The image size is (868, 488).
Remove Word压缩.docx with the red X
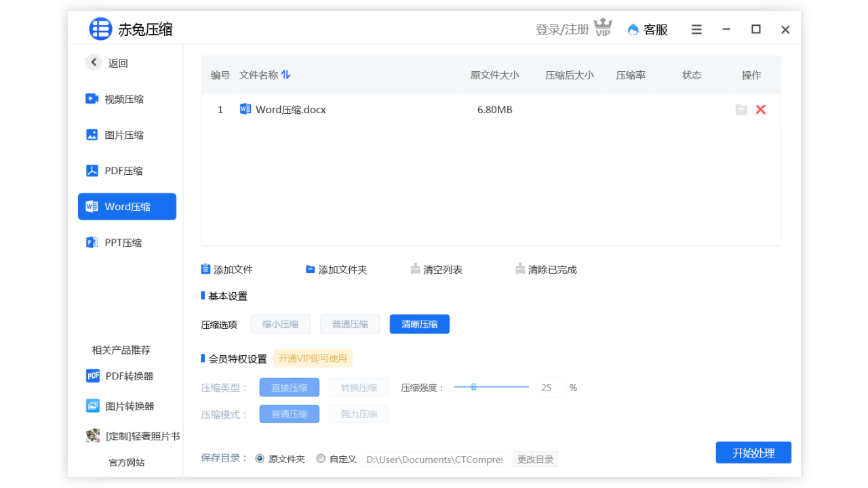(x=760, y=109)
